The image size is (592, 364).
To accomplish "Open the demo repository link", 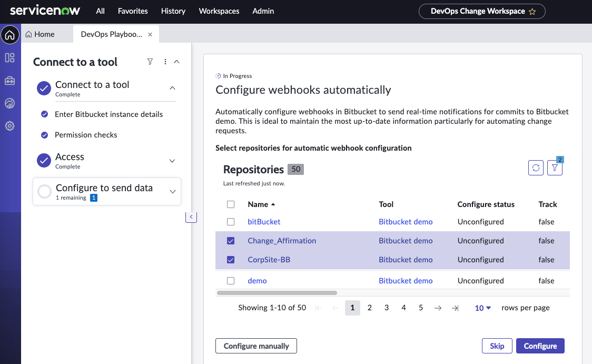I will tap(257, 281).
